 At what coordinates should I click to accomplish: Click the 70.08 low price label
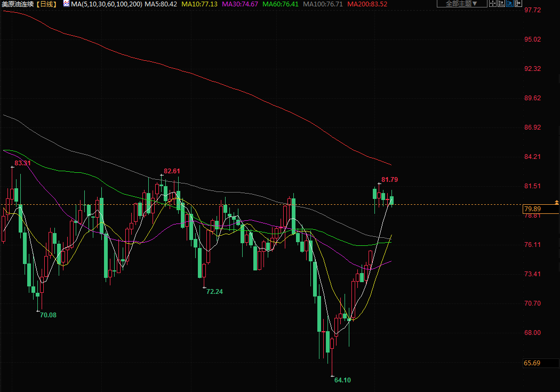[x=48, y=315]
